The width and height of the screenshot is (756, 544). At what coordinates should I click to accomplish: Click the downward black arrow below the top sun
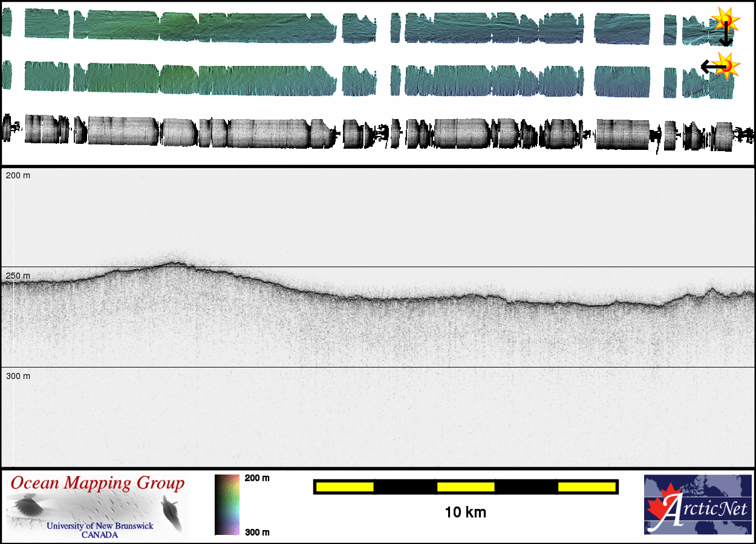point(725,37)
